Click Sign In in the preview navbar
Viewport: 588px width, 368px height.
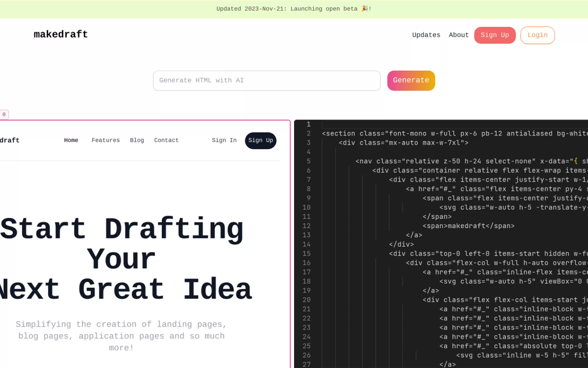(224, 140)
